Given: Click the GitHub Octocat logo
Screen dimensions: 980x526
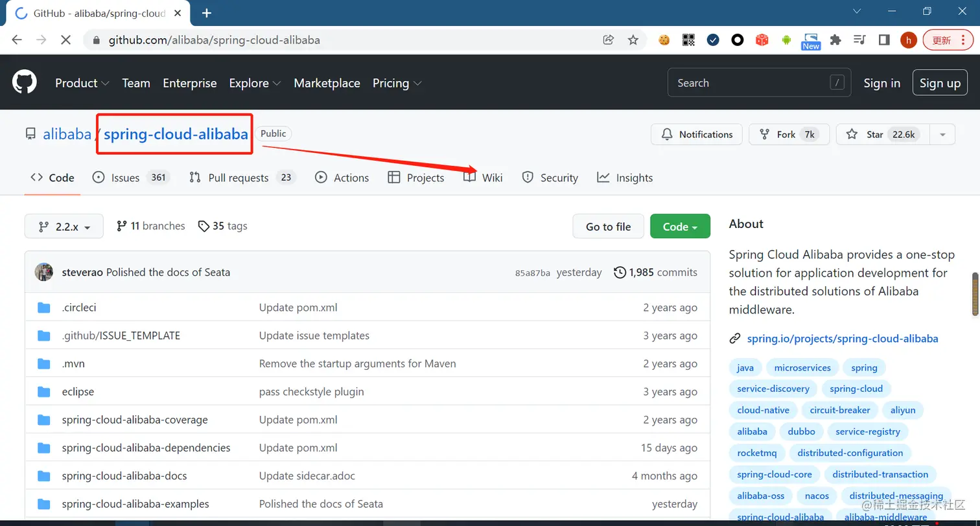Looking at the screenshot, I should tap(25, 82).
